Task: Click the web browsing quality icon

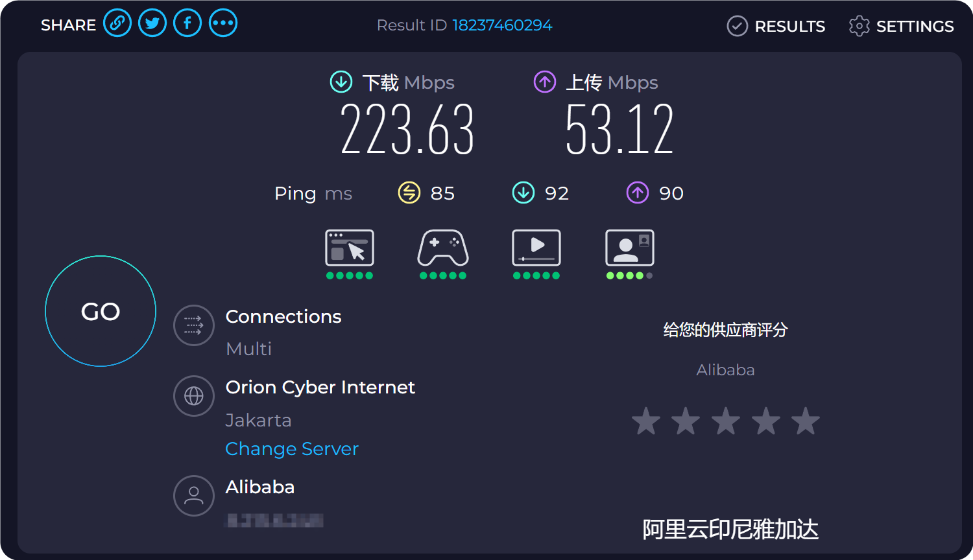Action: click(350, 248)
